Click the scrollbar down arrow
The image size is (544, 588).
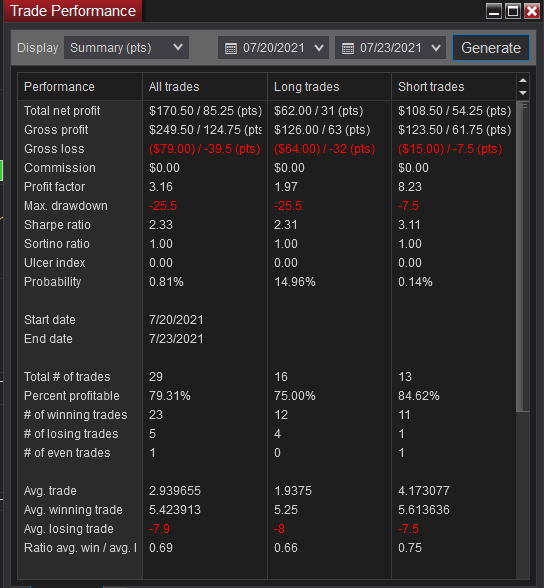tap(523, 93)
